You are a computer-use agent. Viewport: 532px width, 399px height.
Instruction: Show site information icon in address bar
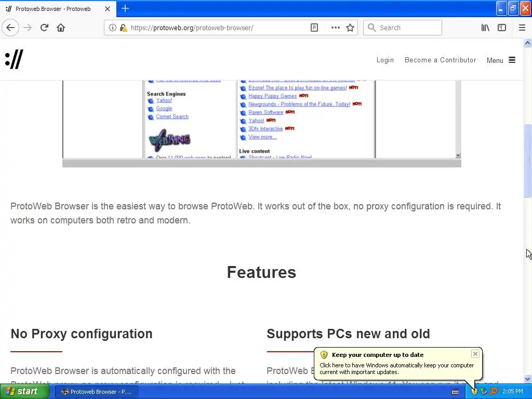(112, 28)
